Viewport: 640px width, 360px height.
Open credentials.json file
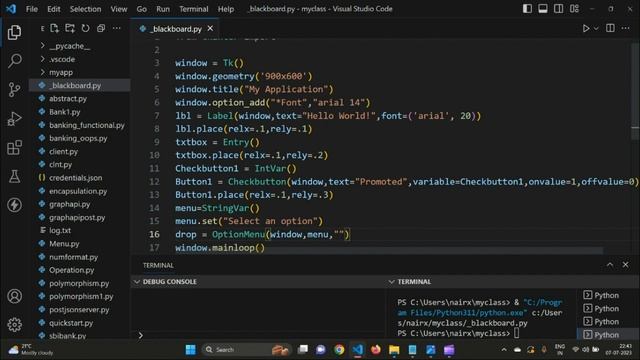pos(76,178)
